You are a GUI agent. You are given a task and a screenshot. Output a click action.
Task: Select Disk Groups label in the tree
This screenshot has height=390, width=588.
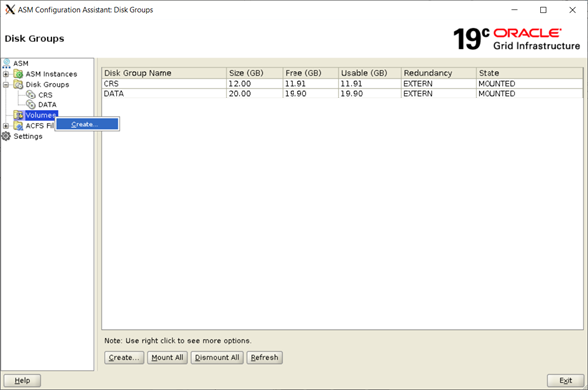(x=47, y=84)
